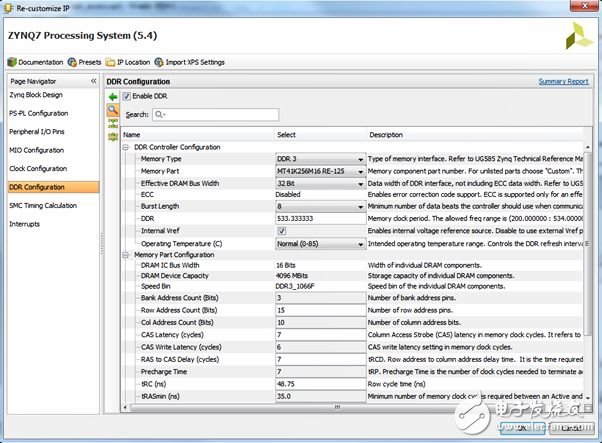Click the expand all tree icon
This screenshot has width=602, height=443.
click(x=113, y=122)
